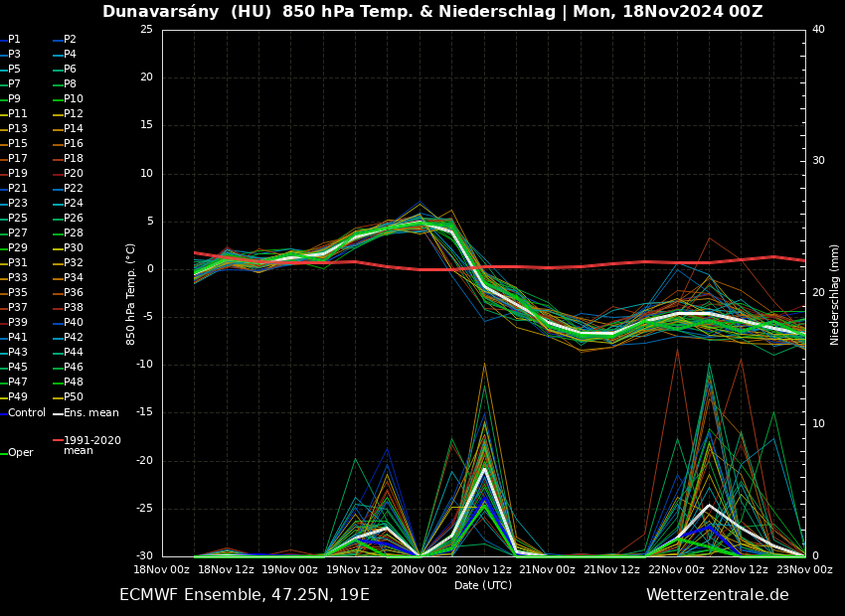Click the Date (UTC) axis label

[x=483, y=586]
